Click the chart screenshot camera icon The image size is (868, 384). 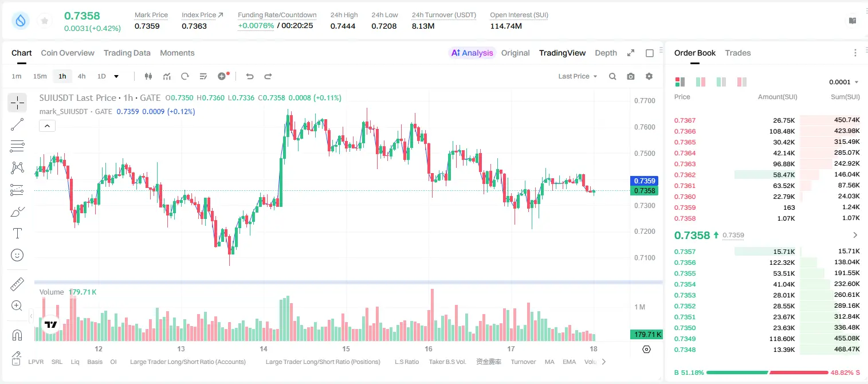(631, 76)
